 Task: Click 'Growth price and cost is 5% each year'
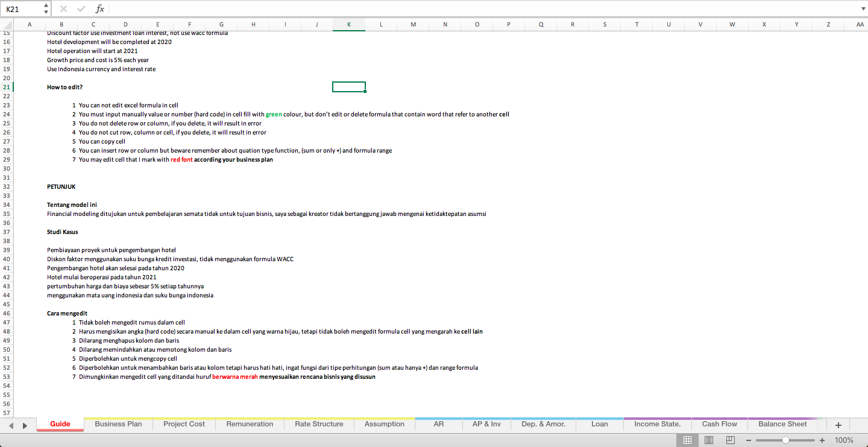point(98,60)
